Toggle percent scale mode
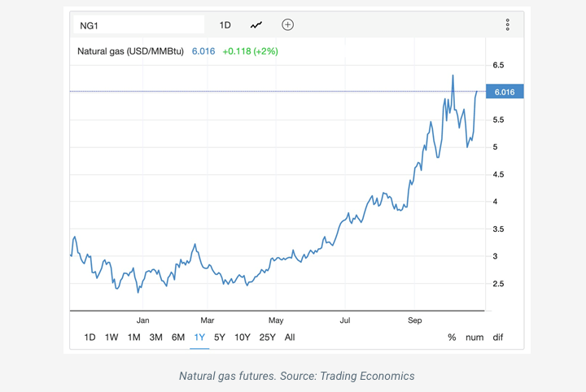 tap(452, 338)
